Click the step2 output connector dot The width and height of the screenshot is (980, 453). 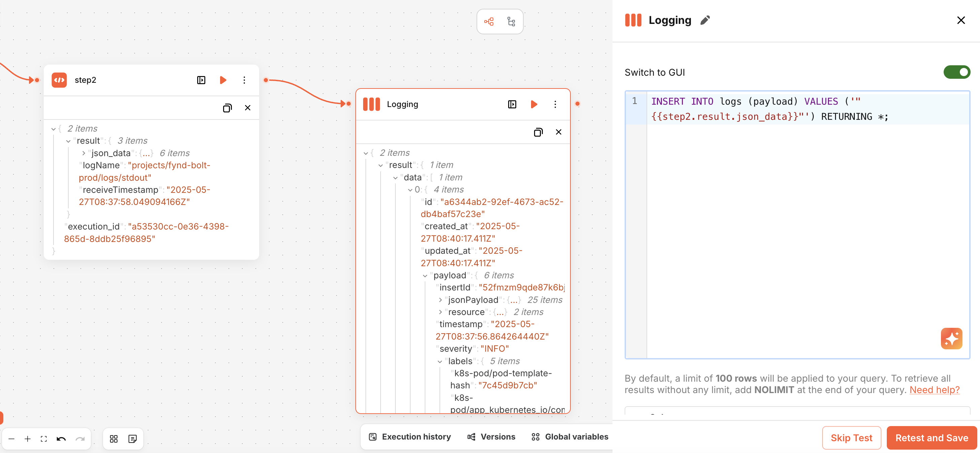click(x=266, y=80)
